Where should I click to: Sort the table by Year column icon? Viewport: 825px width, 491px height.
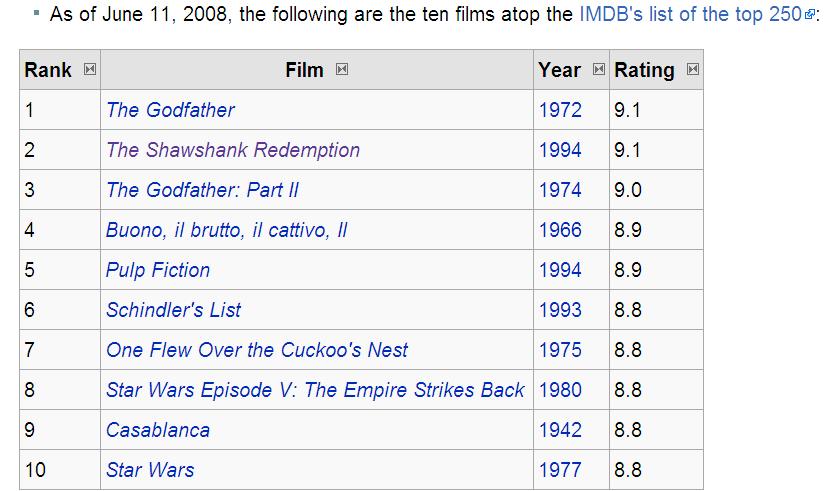tap(599, 69)
